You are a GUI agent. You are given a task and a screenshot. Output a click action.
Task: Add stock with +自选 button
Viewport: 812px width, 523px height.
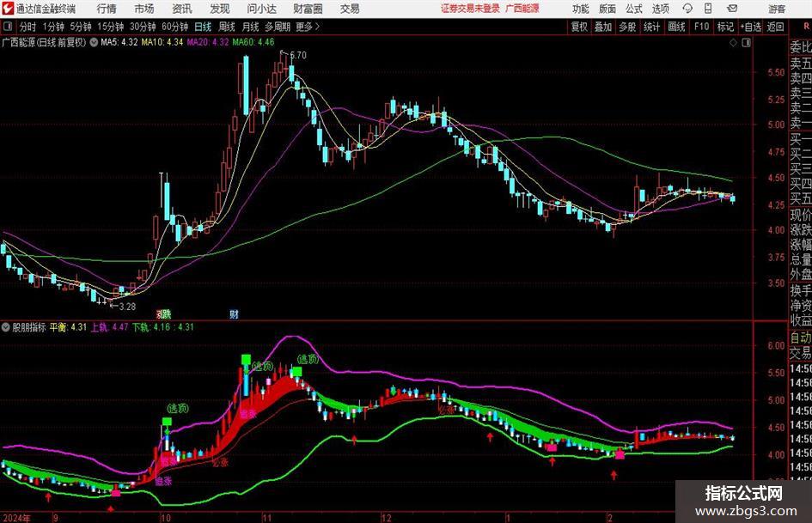tap(750, 27)
